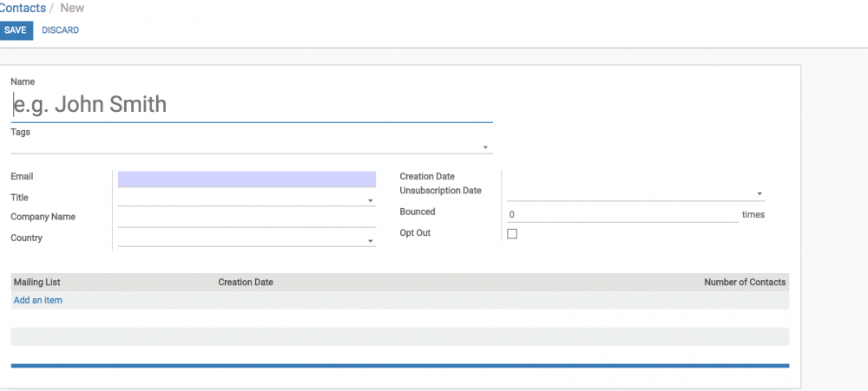Expand the Tags dropdown arrow

click(x=485, y=147)
